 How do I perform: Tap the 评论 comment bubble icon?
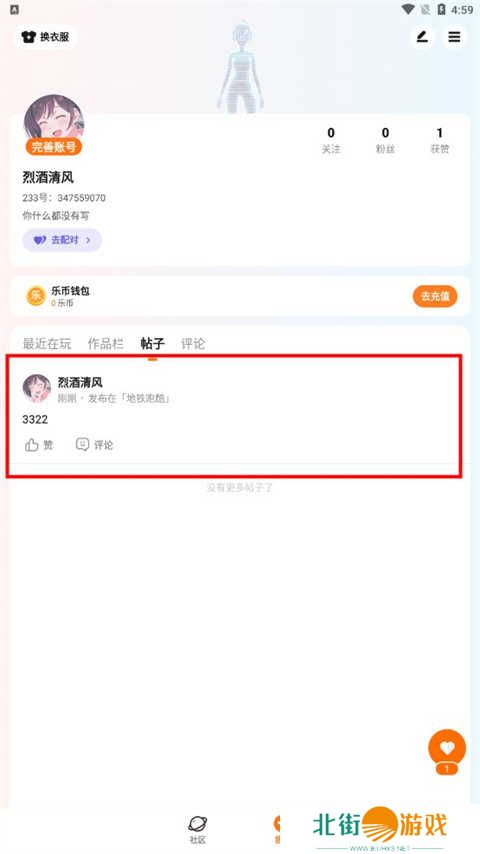point(82,444)
